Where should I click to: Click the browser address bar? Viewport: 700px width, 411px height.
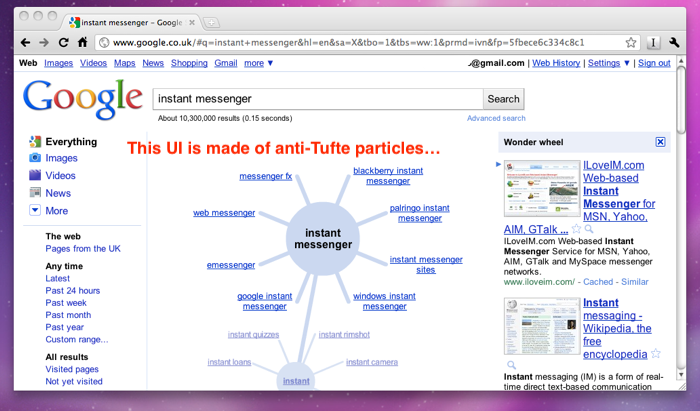(367, 42)
